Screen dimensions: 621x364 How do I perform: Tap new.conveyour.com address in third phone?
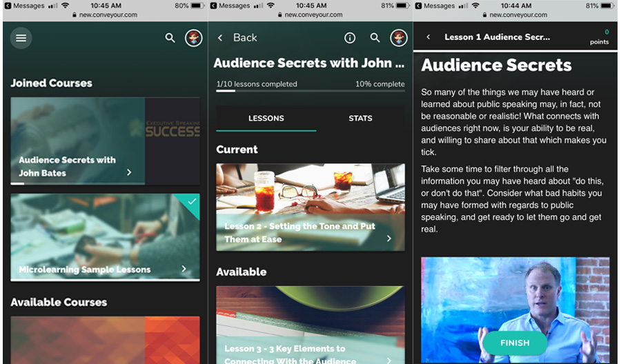coord(515,14)
